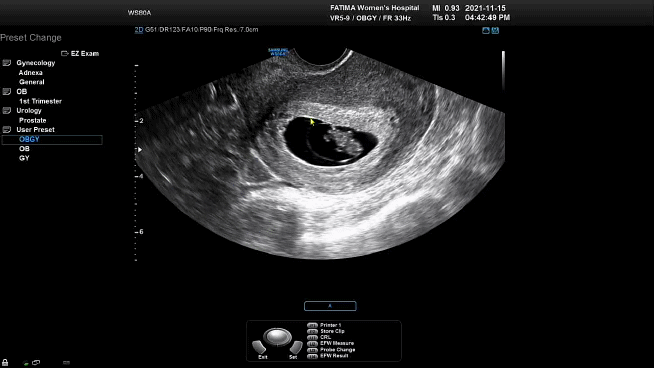The image size is (654, 368).
Task: Click the image area A indicator box
Action: 330,306
